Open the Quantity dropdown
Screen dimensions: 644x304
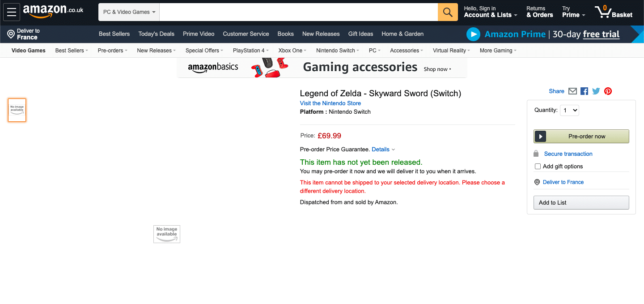click(x=569, y=110)
